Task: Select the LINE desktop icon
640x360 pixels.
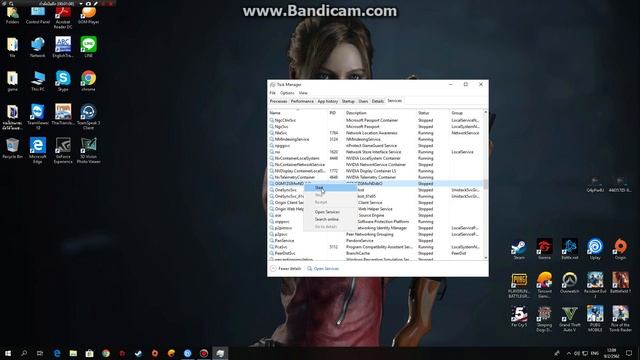Action: [88, 47]
